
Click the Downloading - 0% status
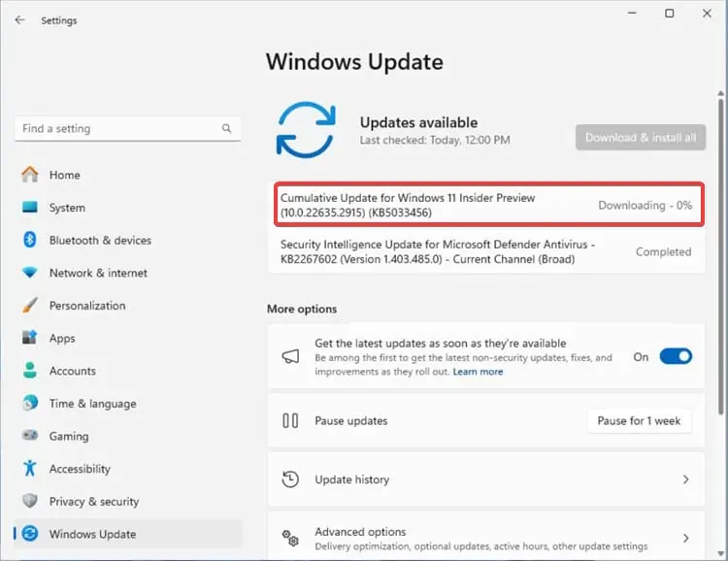tap(645, 205)
